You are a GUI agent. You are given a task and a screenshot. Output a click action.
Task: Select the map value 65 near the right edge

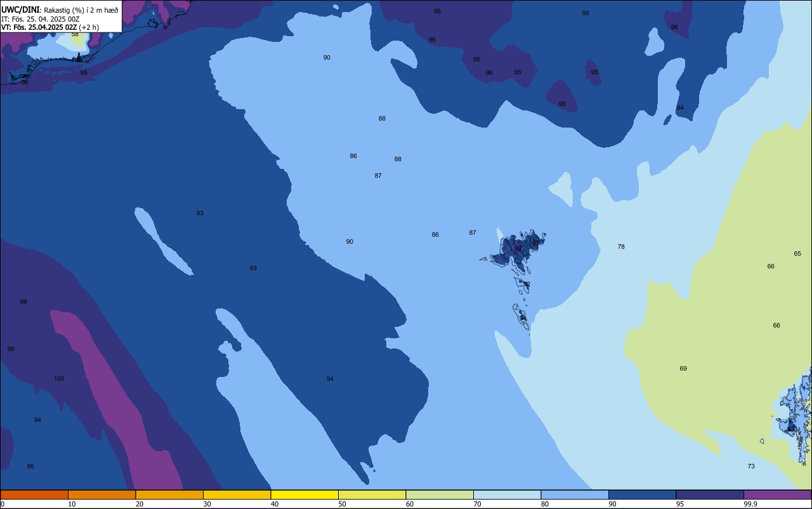(x=797, y=254)
